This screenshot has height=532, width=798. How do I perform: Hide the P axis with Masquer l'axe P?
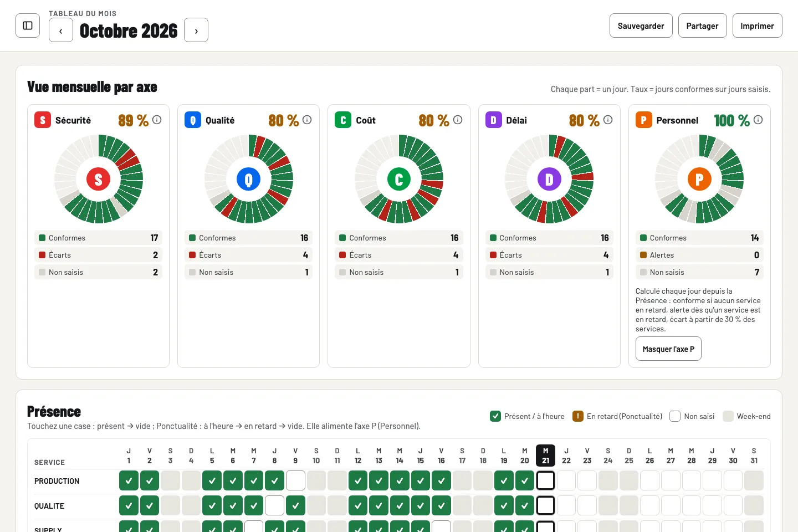point(668,349)
